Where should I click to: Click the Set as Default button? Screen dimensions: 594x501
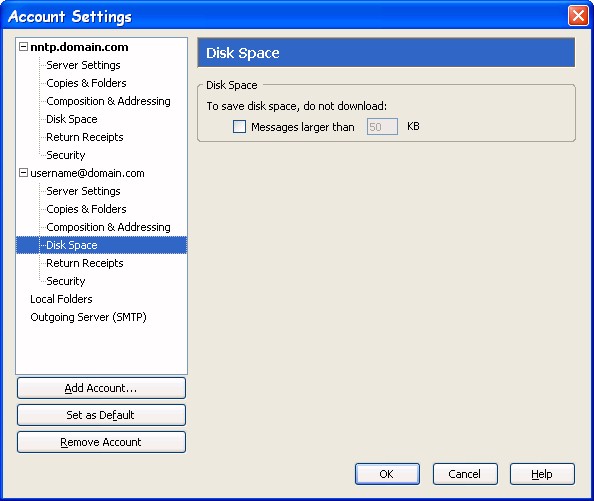(x=101, y=415)
